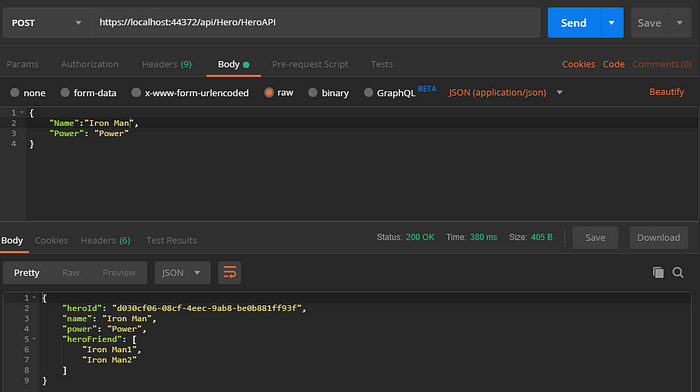Screen dimensions: 700x392
Task: Select the request Body tab
Action: point(233,64)
